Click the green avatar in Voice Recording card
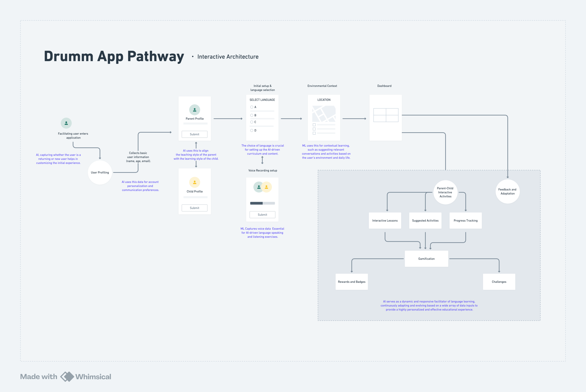Image resolution: width=586 pixels, height=392 pixels. click(x=259, y=187)
